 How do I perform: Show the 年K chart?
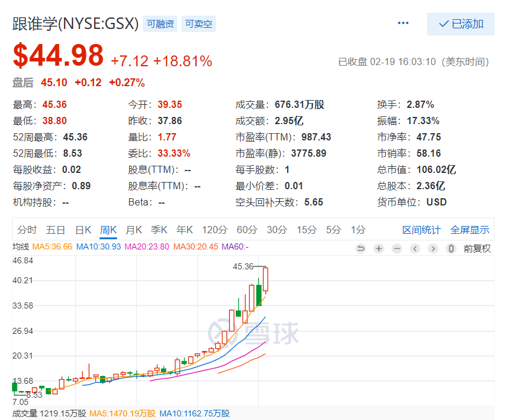[185, 230]
